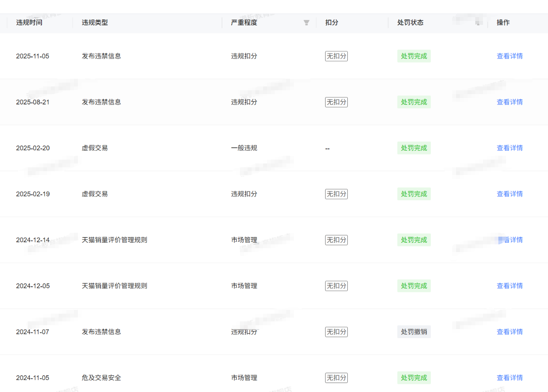The image size is (548, 392).
Task: Click 虚假交易 in the 2025-02-20 row
Action: 95,148
